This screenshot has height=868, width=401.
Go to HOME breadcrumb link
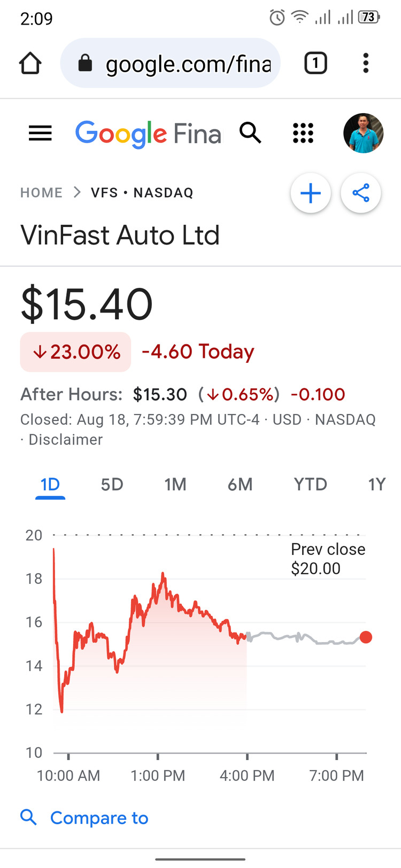(x=41, y=192)
